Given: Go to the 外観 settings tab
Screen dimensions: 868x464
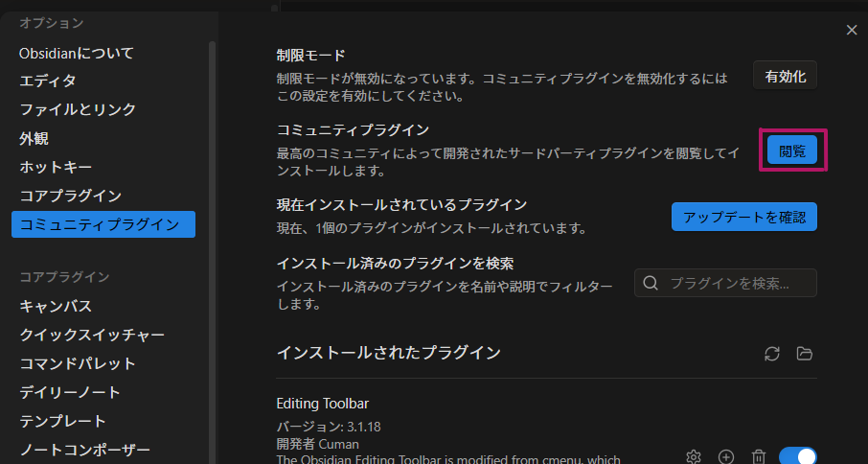Looking at the screenshot, I should click(34, 138).
